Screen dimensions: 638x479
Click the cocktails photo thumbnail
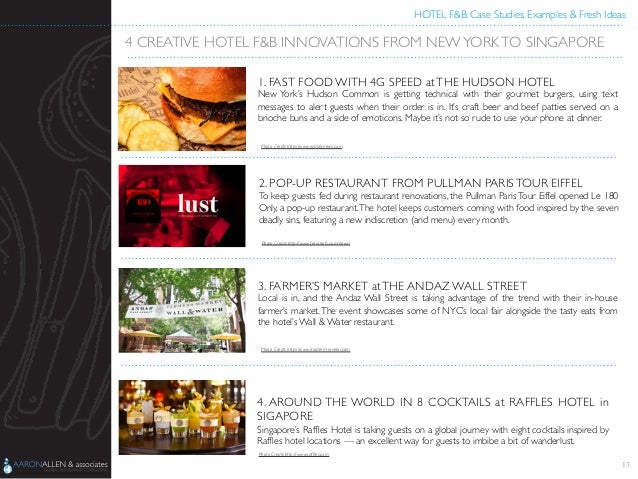(182, 418)
